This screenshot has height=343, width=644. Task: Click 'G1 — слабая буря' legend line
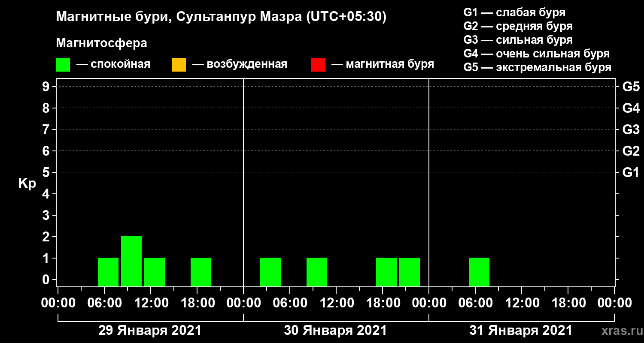click(514, 12)
